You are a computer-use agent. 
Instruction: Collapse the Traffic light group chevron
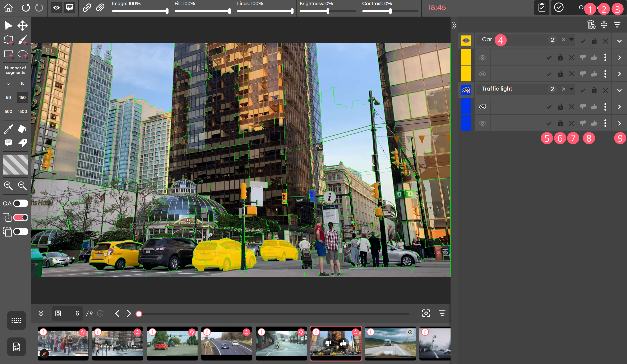pyautogui.click(x=619, y=90)
